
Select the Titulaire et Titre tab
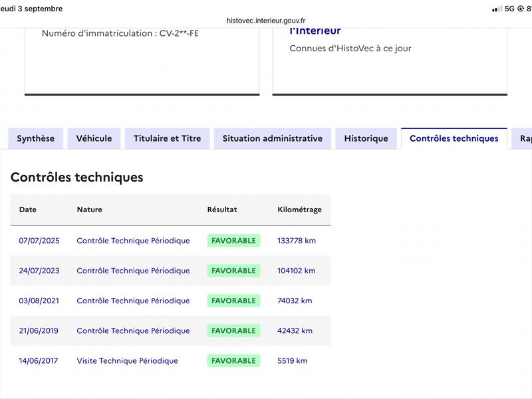(168, 138)
